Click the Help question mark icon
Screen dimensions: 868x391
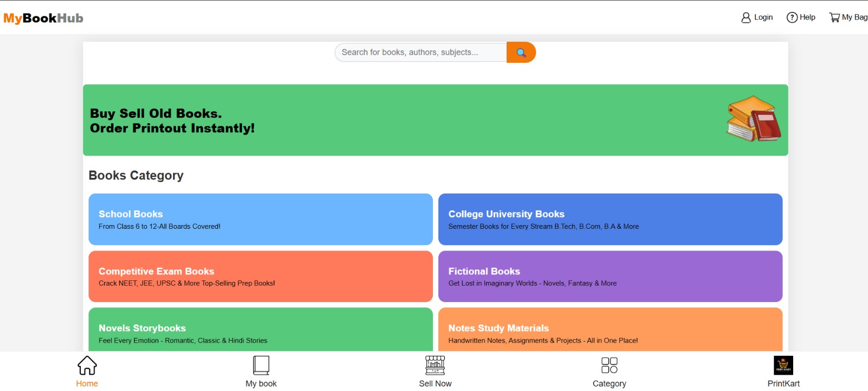pos(792,17)
